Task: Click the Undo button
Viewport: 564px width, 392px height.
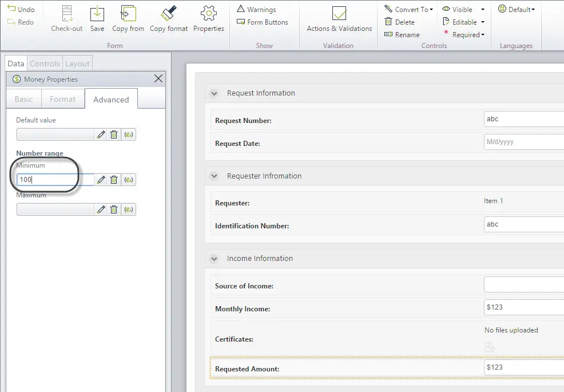Action: (21, 9)
